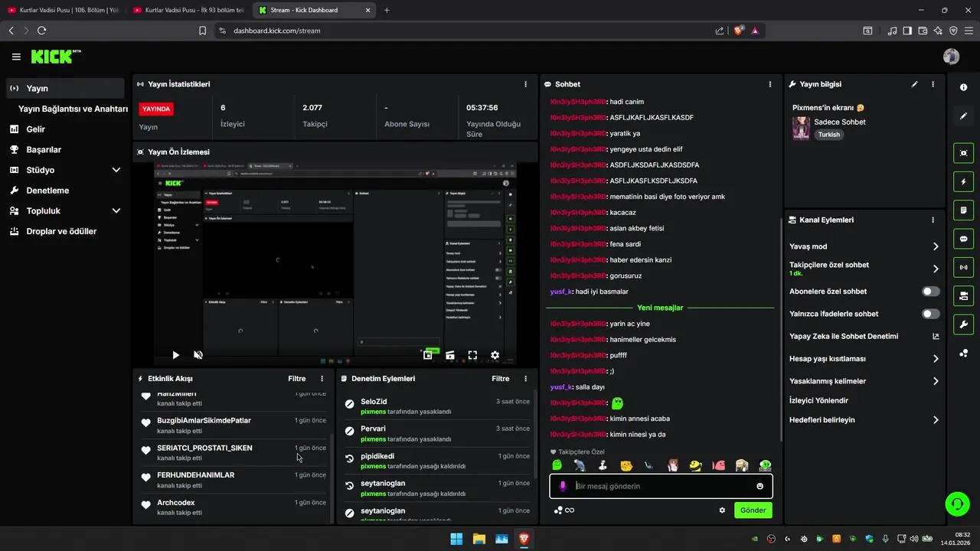Open the user profile avatar menu

(951, 57)
